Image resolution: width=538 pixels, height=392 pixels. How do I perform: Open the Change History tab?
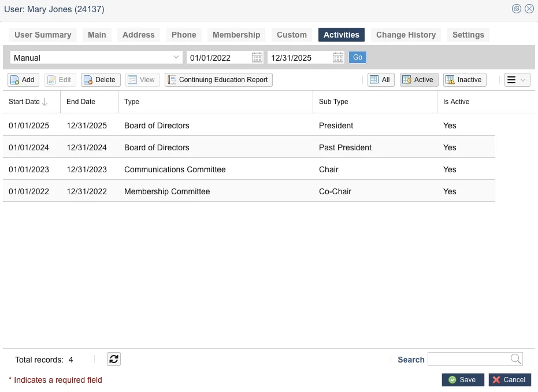406,34
